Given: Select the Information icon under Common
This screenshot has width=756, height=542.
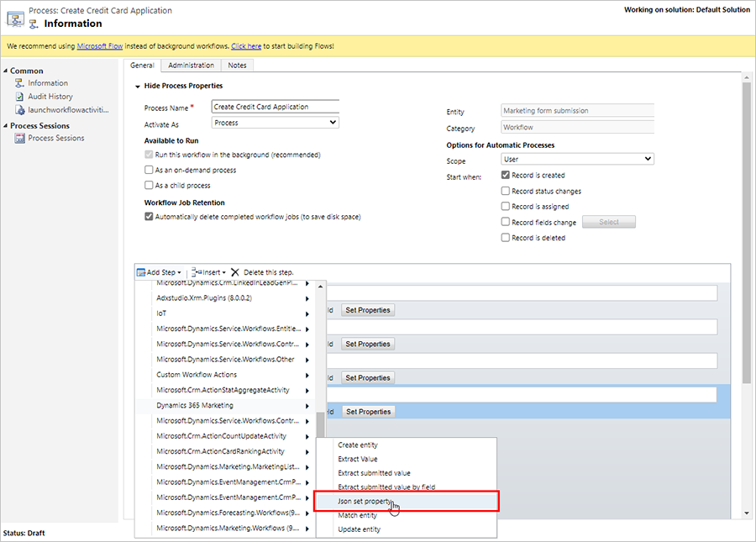Looking at the screenshot, I should pyautogui.click(x=18, y=82).
